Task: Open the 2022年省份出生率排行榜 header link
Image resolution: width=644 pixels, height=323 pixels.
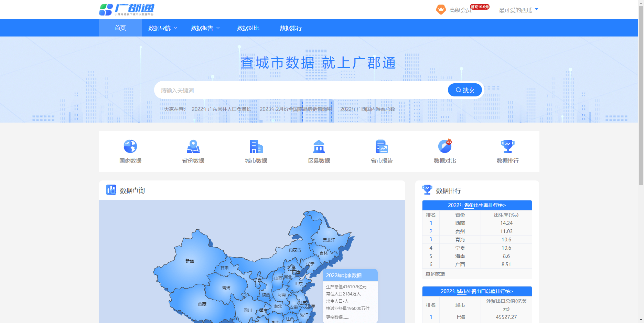Action: pos(477,205)
